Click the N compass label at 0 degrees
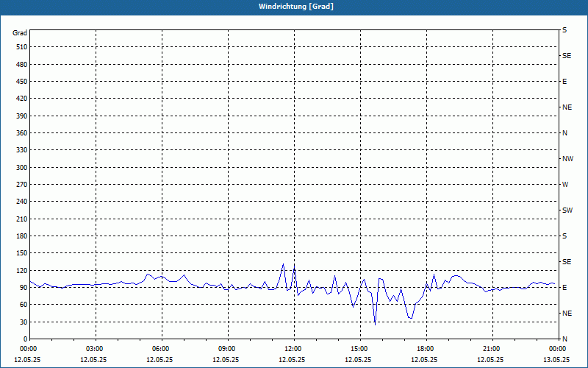588x368 pixels. [564, 339]
